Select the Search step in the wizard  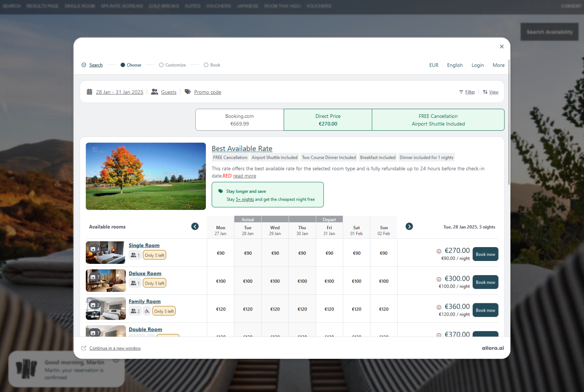click(92, 65)
